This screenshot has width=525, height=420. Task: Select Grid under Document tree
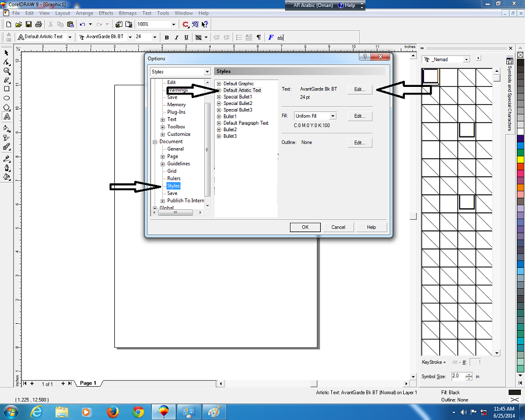171,171
